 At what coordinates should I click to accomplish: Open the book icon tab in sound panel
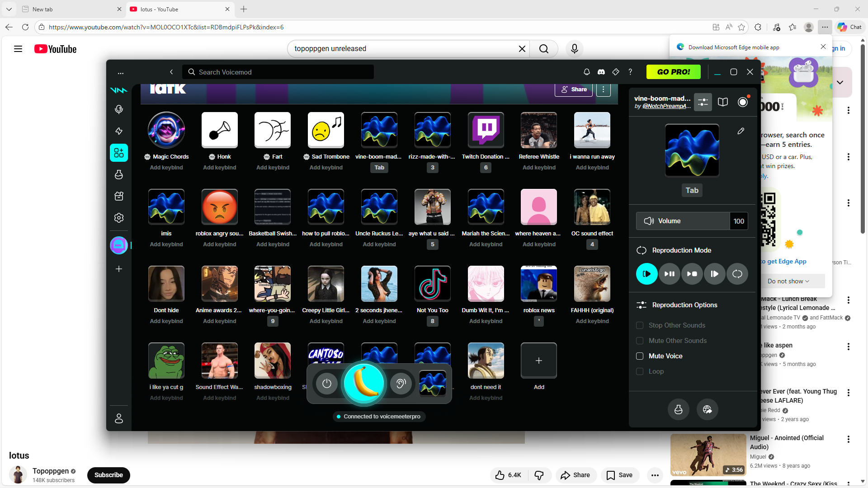pos(723,102)
